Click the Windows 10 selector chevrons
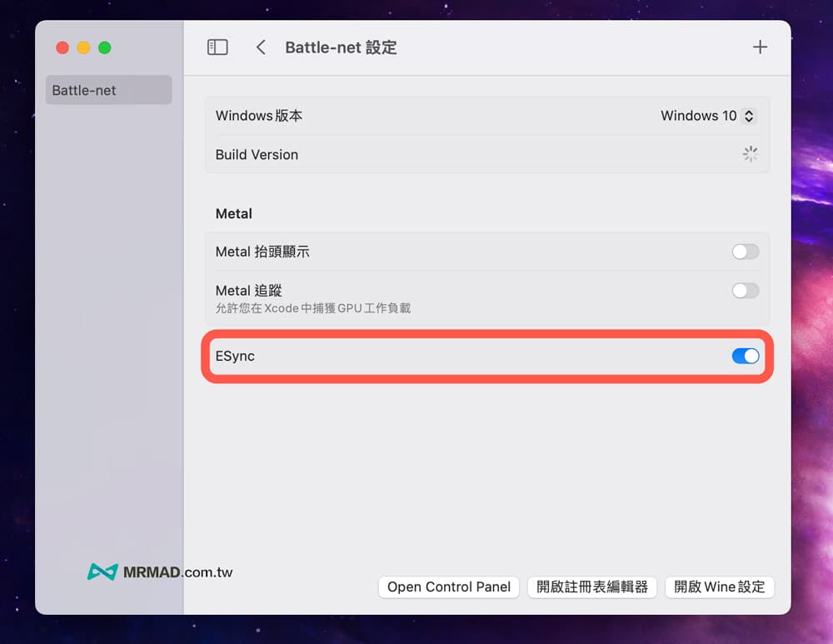This screenshot has width=833, height=644. click(748, 116)
